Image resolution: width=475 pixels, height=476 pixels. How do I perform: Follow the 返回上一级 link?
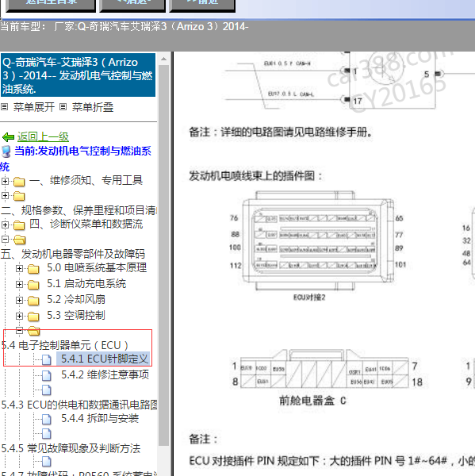click(43, 137)
